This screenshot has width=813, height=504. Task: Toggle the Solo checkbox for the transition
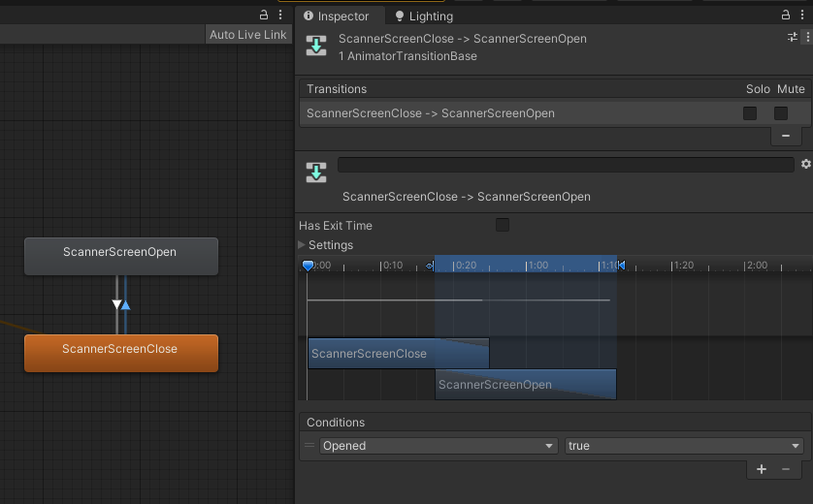(750, 113)
